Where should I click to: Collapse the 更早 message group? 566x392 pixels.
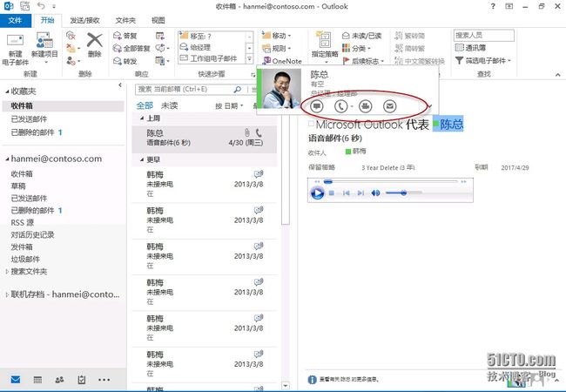coord(142,159)
